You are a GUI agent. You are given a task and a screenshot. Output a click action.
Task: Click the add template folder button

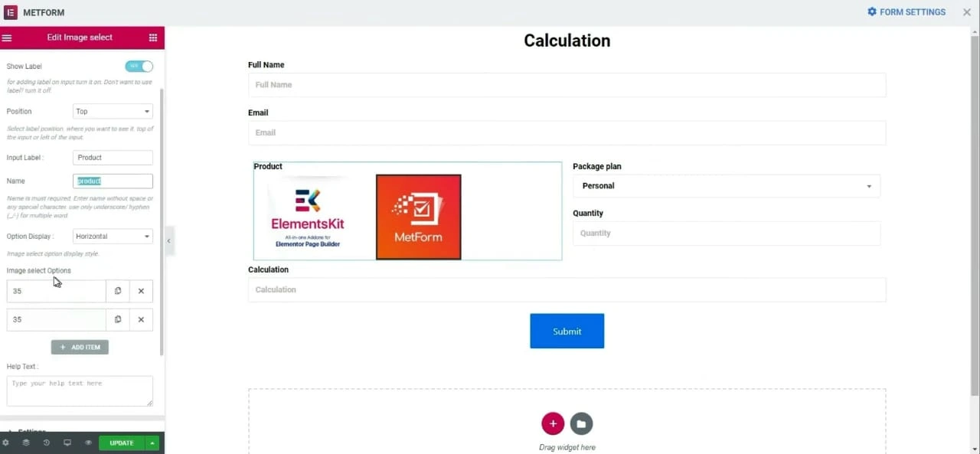[581, 423]
